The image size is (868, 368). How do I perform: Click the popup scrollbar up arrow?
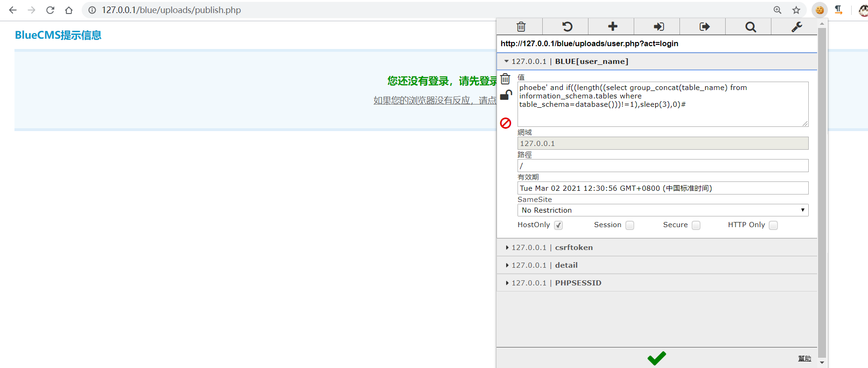tap(822, 24)
